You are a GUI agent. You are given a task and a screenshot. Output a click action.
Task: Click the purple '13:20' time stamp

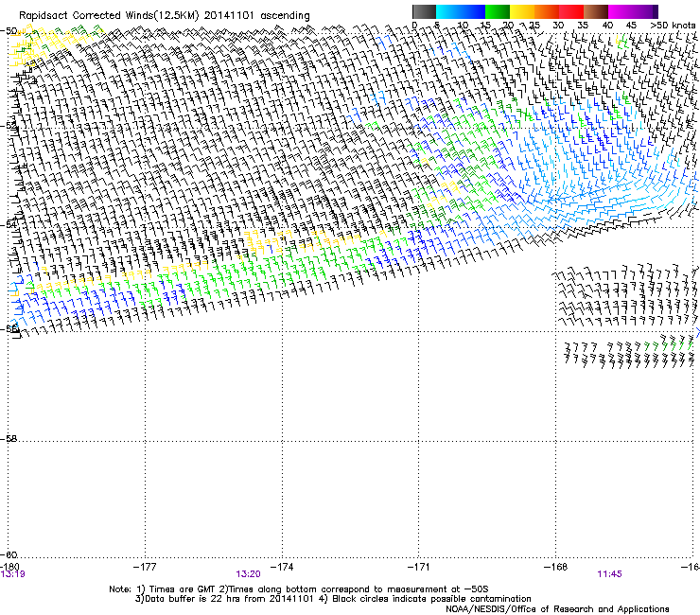click(x=248, y=574)
